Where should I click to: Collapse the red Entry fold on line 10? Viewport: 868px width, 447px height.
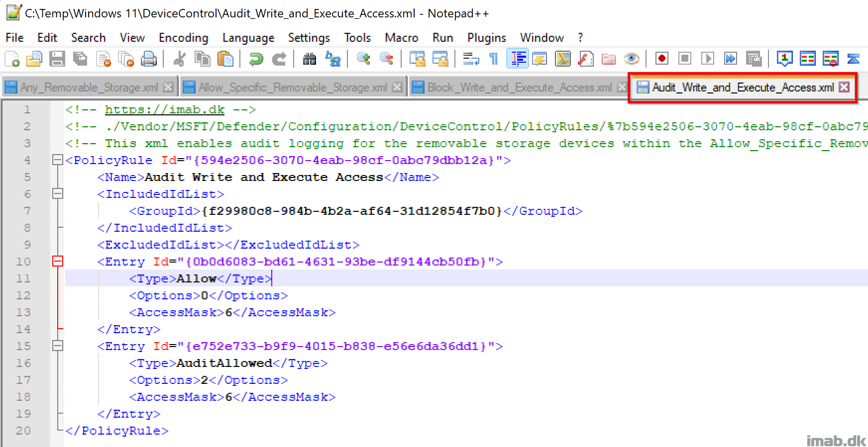[x=58, y=261]
